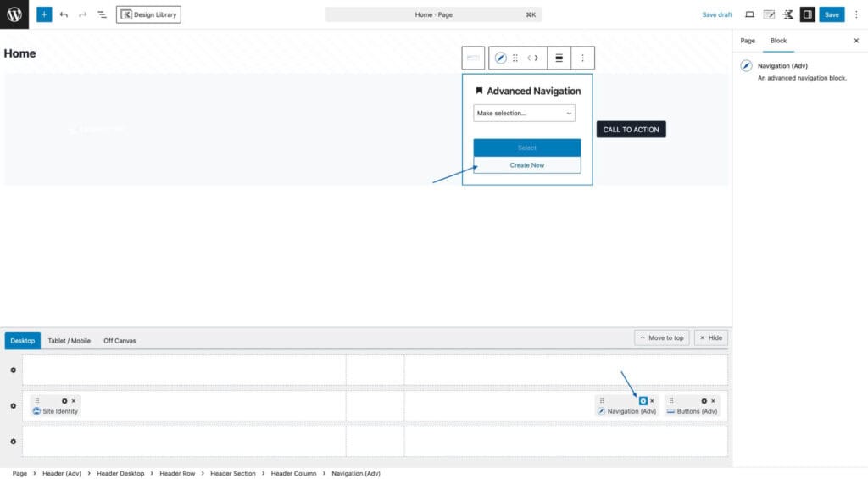
Task: Expand the Make selection dropdown
Action: click(524, 113)
